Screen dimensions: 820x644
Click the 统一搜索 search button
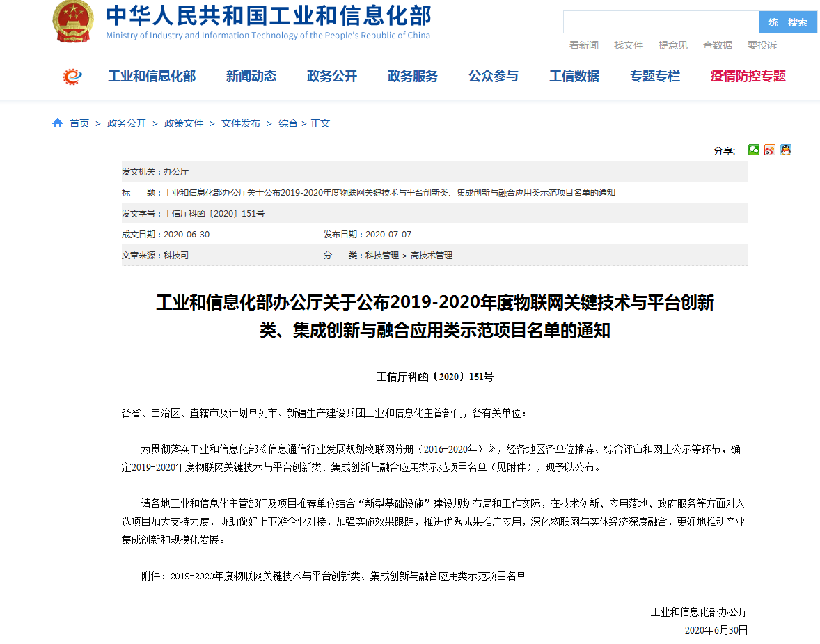787,22
